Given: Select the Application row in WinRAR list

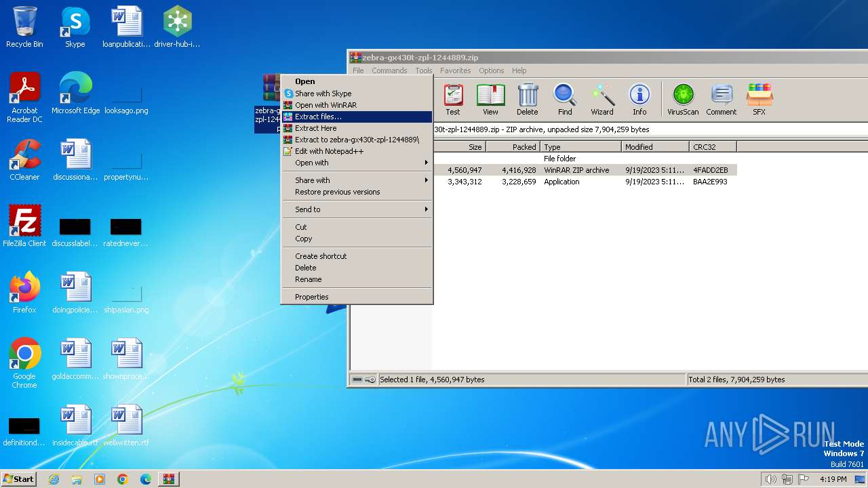Looking at the screenshot, I should coord(585,182).
